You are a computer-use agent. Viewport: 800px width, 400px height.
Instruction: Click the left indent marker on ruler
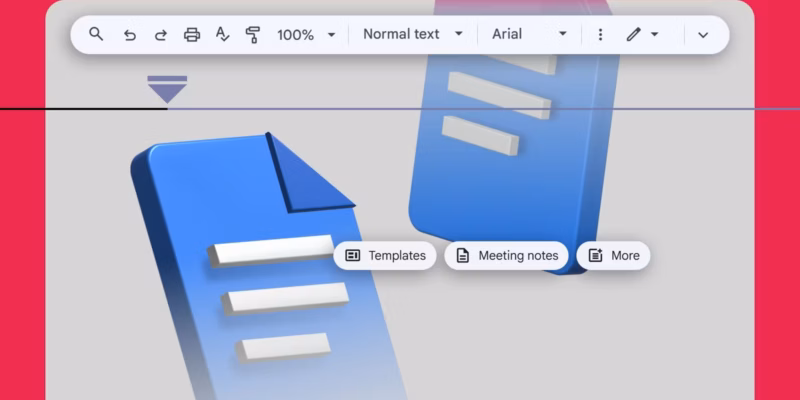(167, 91)
